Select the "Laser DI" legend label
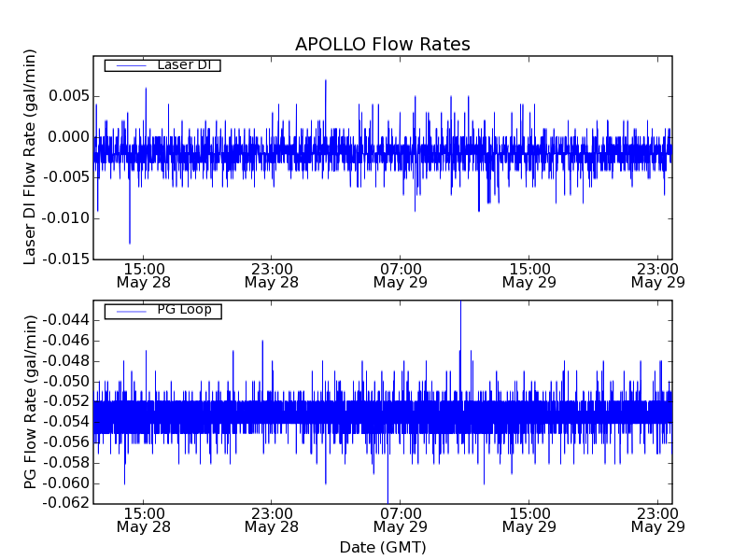The image size is (747, 560). coord(183,64)
